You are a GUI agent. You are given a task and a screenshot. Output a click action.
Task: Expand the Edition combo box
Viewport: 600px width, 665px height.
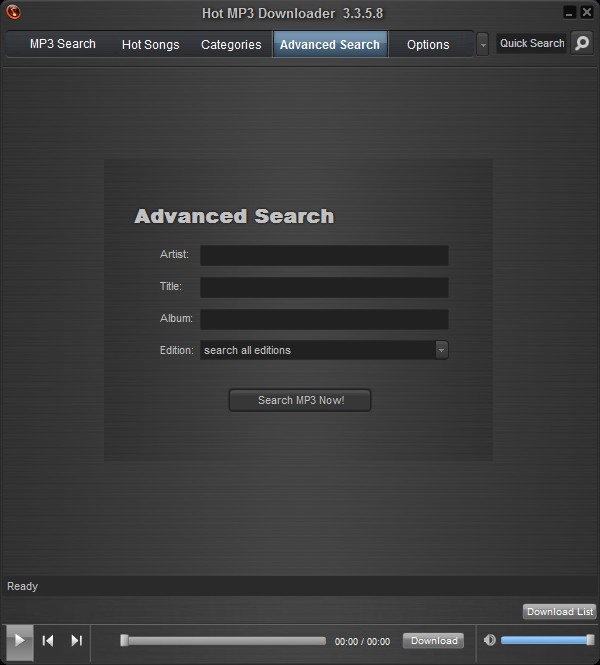(x=441, y=350)
